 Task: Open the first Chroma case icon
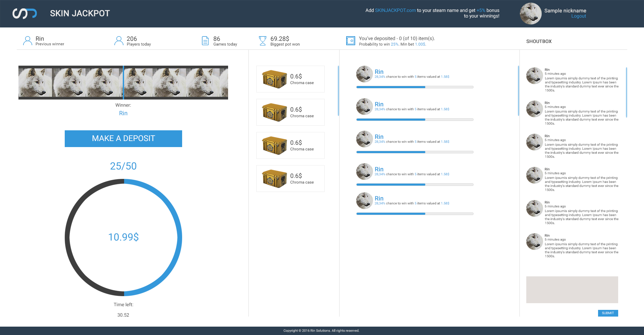[274, 79]
